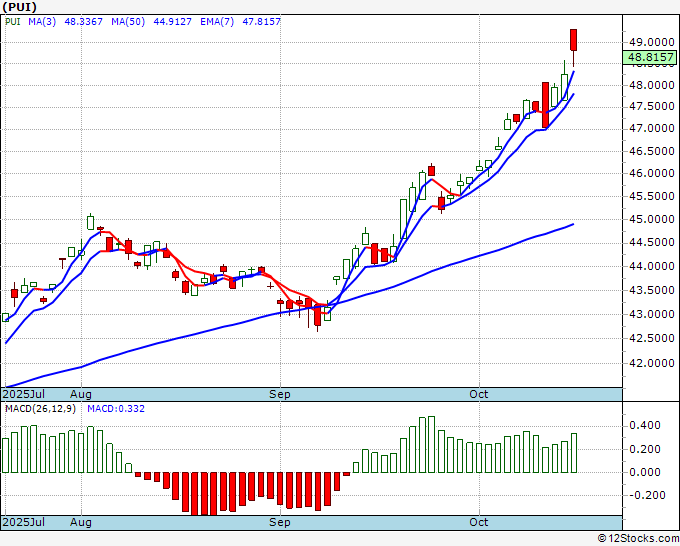Click Aug on the MACD panel axis
Screen dimensions: 680x546
(81, 522)
